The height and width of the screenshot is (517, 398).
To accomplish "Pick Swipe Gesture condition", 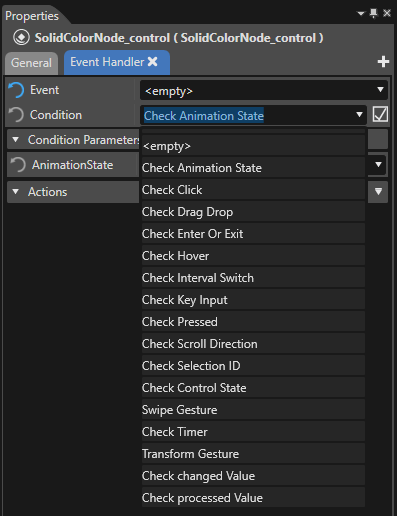I will pos(253,410).
